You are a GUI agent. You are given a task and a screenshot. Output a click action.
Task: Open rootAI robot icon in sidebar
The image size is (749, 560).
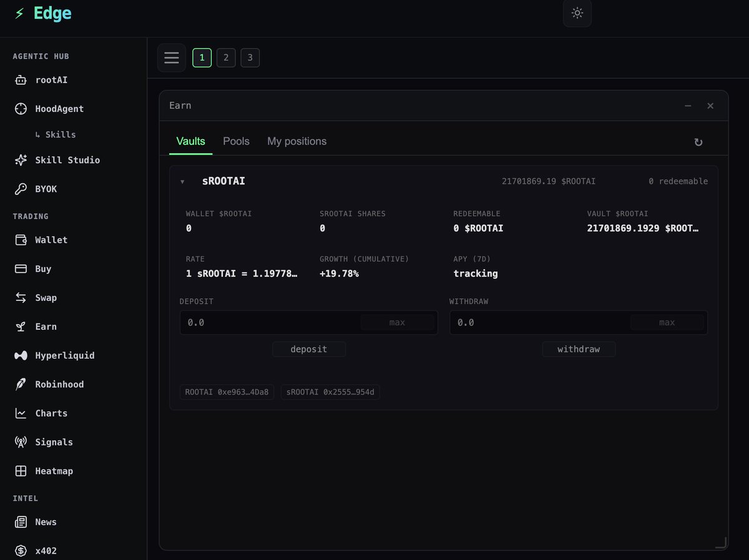pos(21,80)
